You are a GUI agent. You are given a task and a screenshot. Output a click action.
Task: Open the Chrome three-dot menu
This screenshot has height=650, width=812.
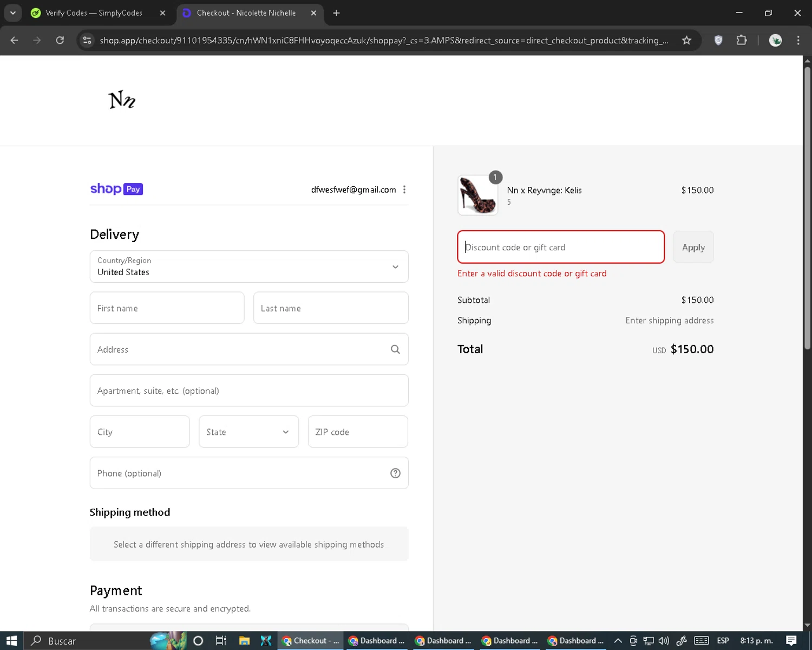(x=798, y=40)
